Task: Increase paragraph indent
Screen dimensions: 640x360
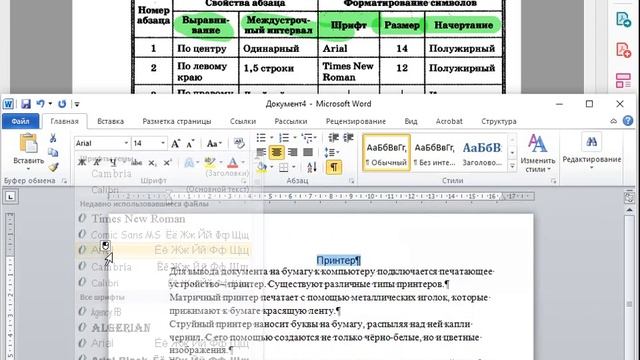Action: (x=348, y=138)
